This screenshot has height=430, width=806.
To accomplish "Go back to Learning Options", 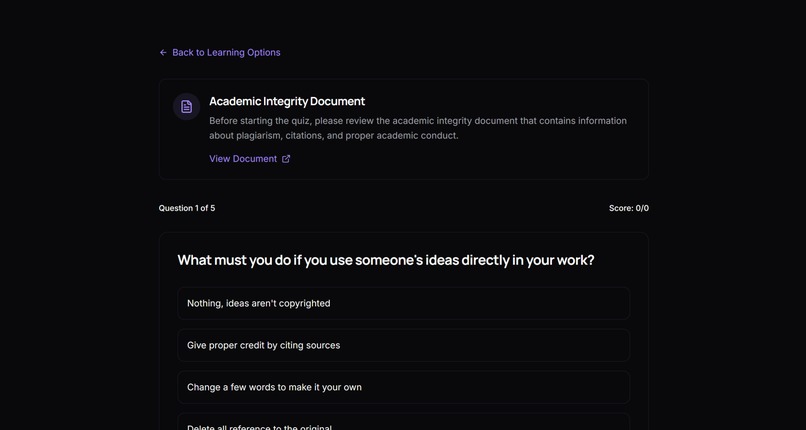I will [220, 52].
